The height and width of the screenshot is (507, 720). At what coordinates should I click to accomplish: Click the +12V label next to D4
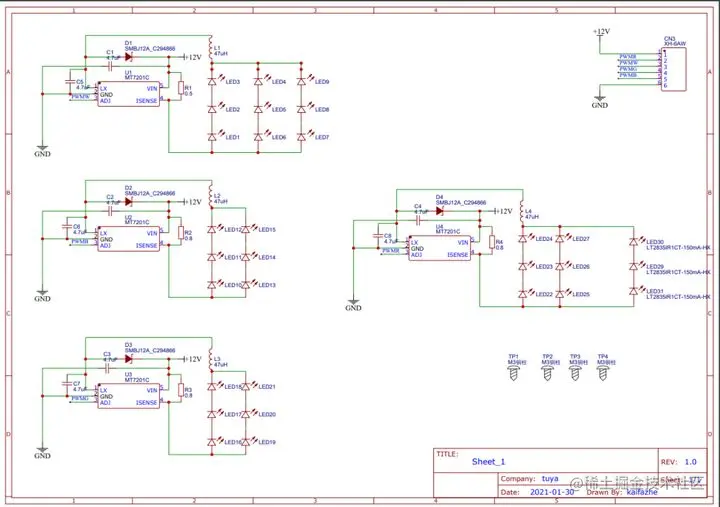pos(503,211)
